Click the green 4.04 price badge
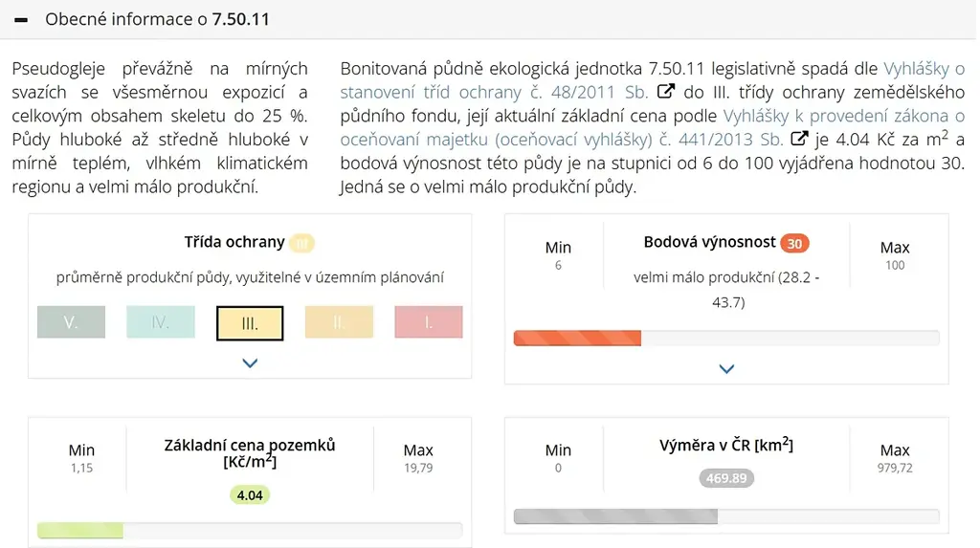The height and width of the screenshot is (548, 980). (250, 495)
